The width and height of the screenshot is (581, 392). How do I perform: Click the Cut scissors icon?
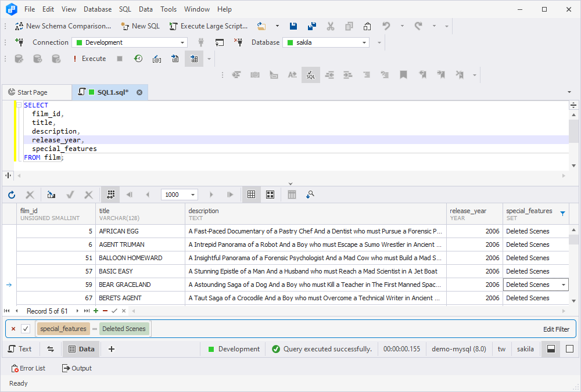point(331,26)
